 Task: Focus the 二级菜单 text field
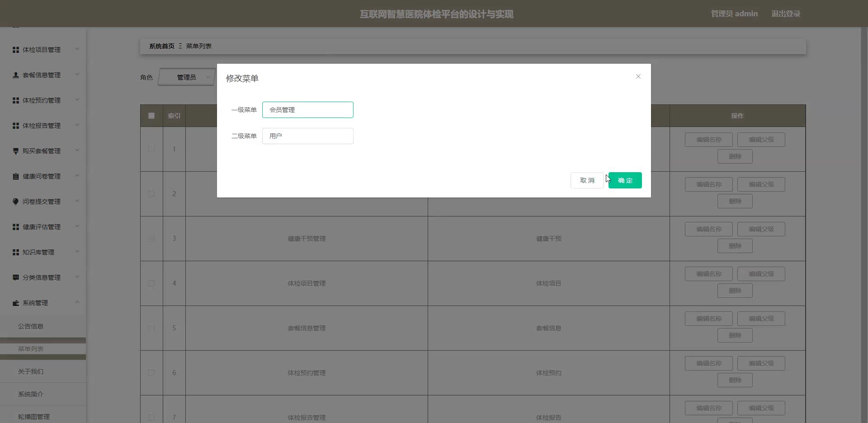(307, 136)
